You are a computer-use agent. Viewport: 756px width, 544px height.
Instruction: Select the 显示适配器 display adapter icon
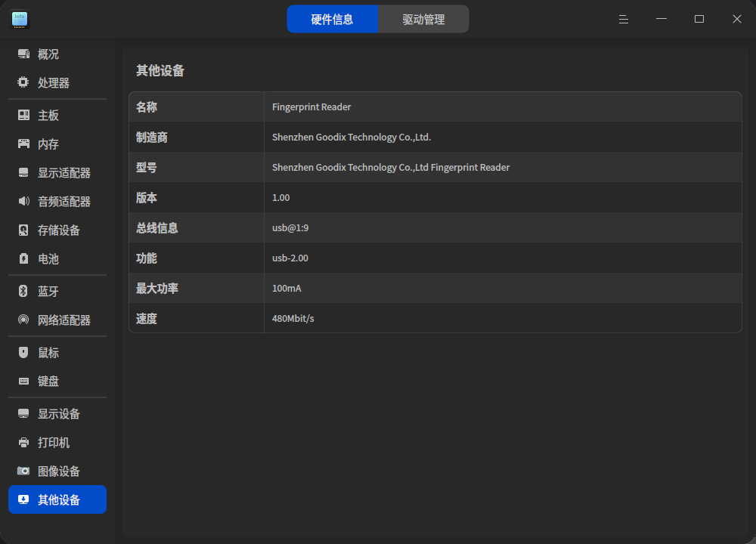coord(23,172)
